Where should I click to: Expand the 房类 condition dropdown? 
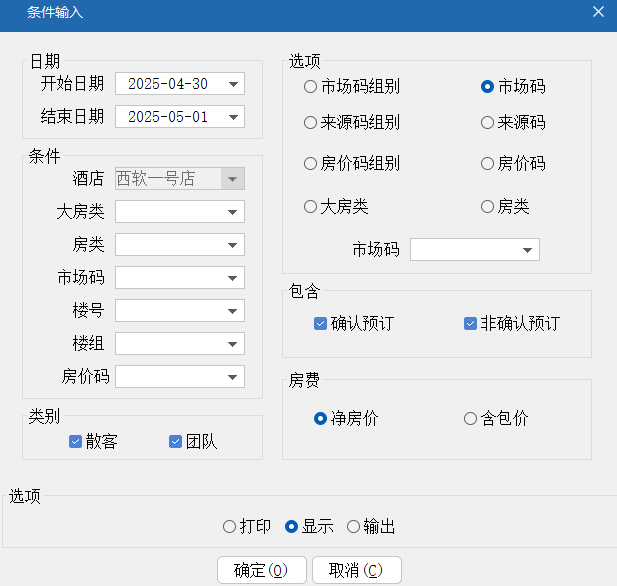click(233, 245)
